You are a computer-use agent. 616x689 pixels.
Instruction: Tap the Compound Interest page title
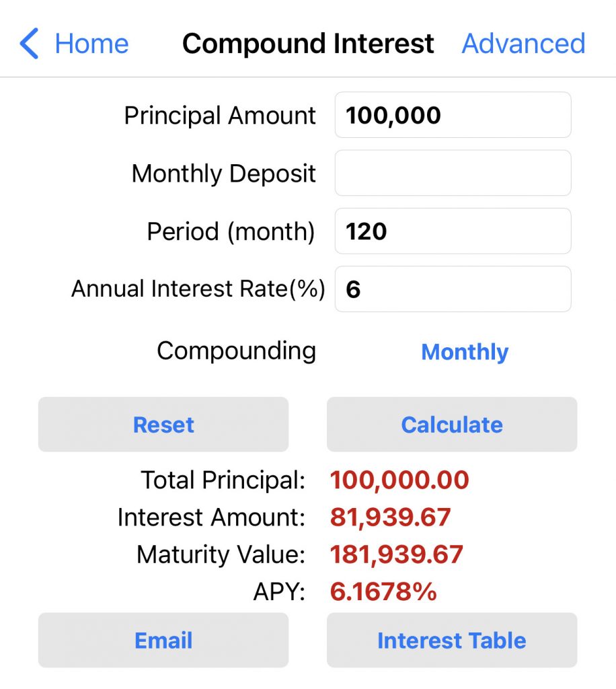click(x=308, y=44)
